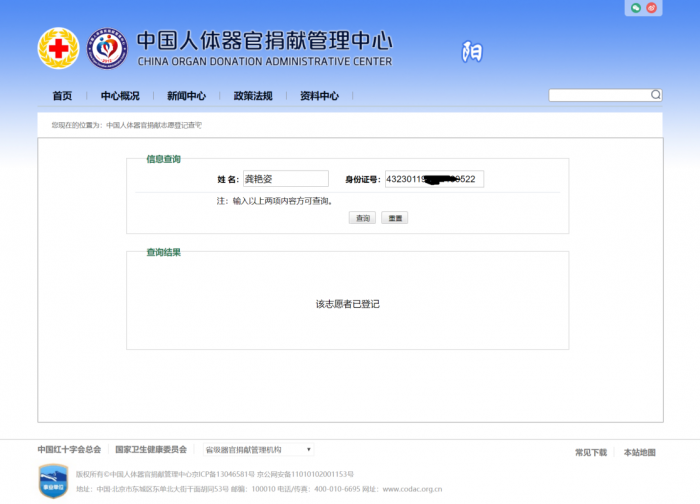Open the 本站地图 link
Image resolution: width=700 pixels, height=504 pixels.
[x=640, y=453]
